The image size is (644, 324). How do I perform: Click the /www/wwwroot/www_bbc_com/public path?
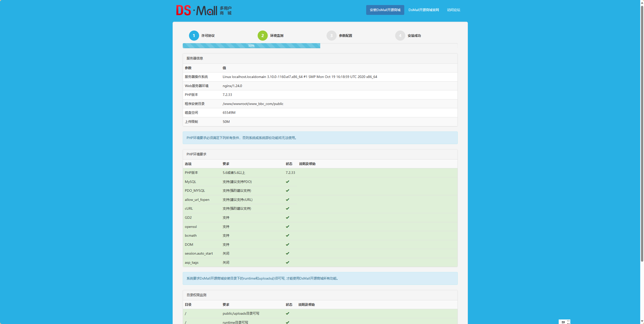(x=253, y=104)
